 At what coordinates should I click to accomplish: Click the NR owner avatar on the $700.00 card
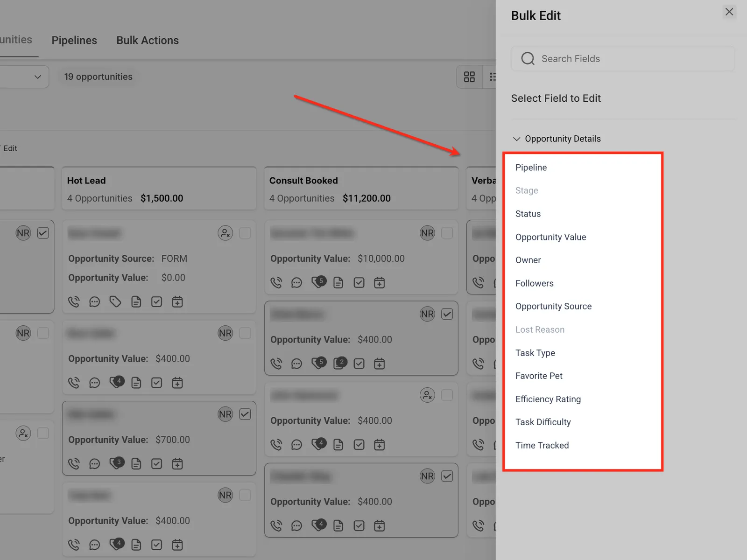pos(226,414)
